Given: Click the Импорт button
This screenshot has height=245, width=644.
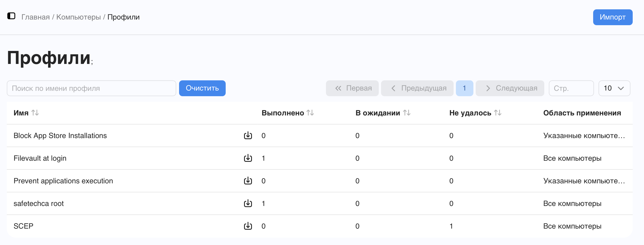Looking at the screenshot, I should coord(613,17).
